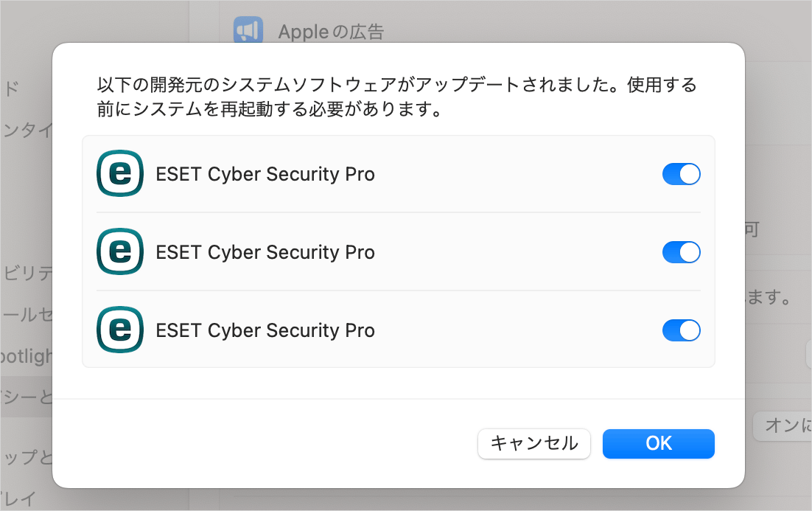Click the Appleの広告 heading text

pyautogui.click(x=331, y=32)
